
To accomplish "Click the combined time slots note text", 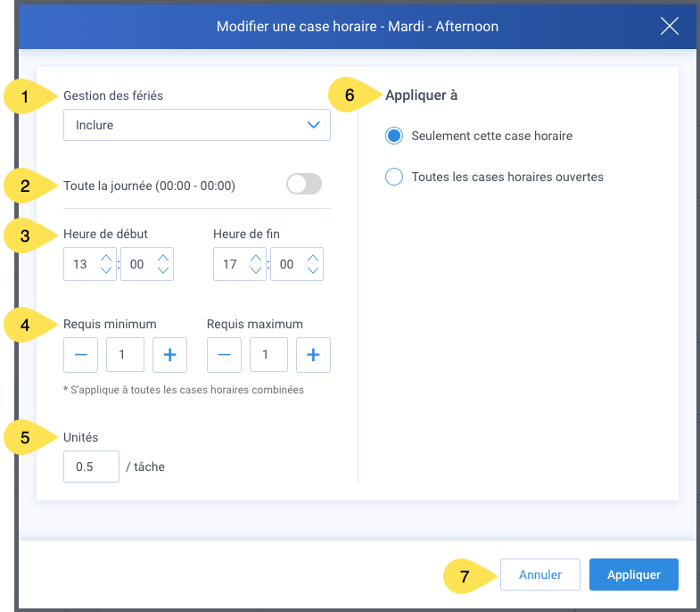I will (184, 390).
